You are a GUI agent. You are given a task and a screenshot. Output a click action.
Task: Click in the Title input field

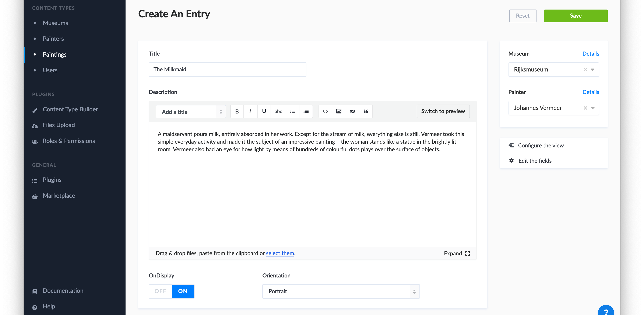[x=227, y=70]
